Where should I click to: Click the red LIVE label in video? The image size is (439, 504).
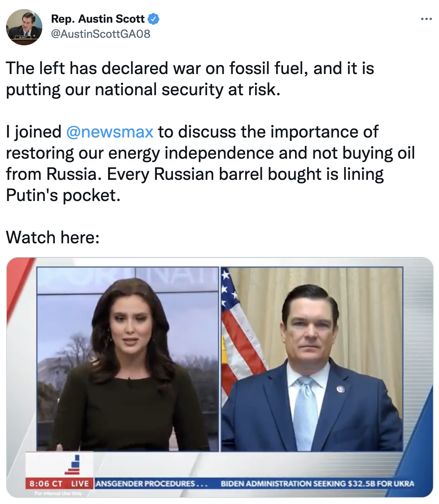80,484
